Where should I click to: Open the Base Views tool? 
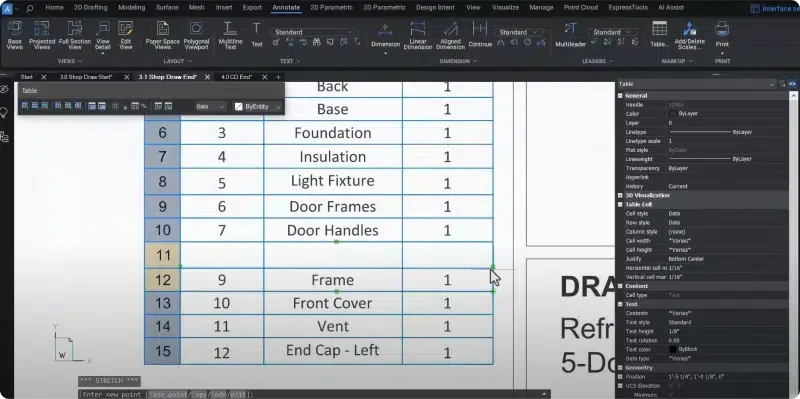point(14,35)
